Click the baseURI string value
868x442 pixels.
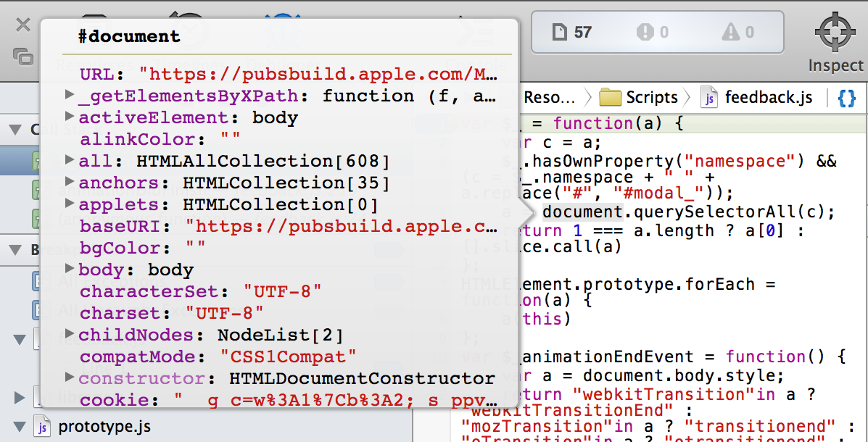coord(341,226)
